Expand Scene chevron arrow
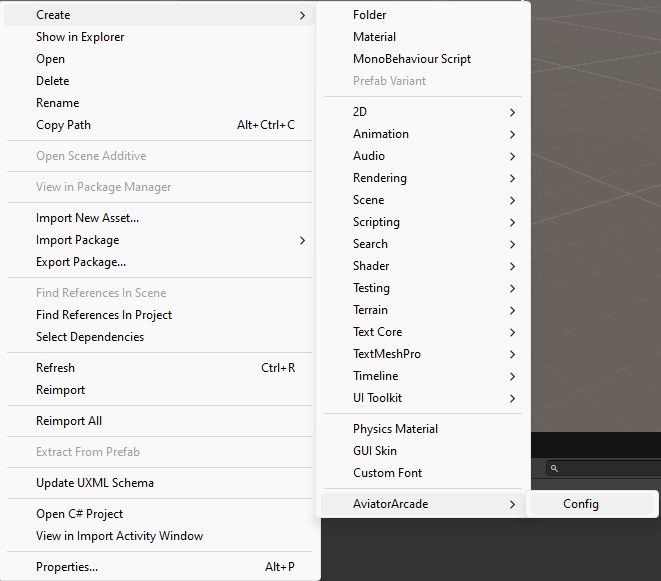This screenshot has width=661, height=581. point(512,200)
